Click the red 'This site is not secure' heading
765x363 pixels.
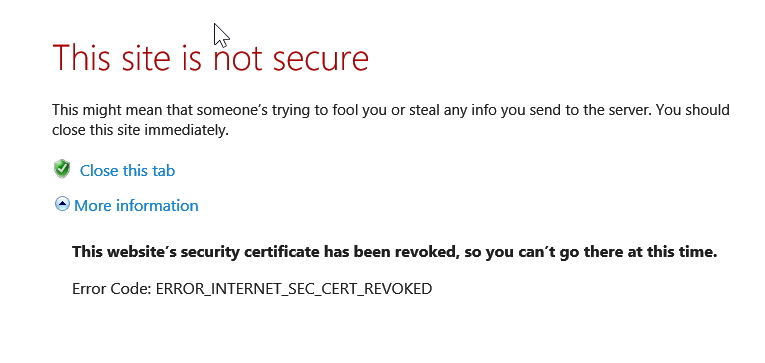click(210, 58)
